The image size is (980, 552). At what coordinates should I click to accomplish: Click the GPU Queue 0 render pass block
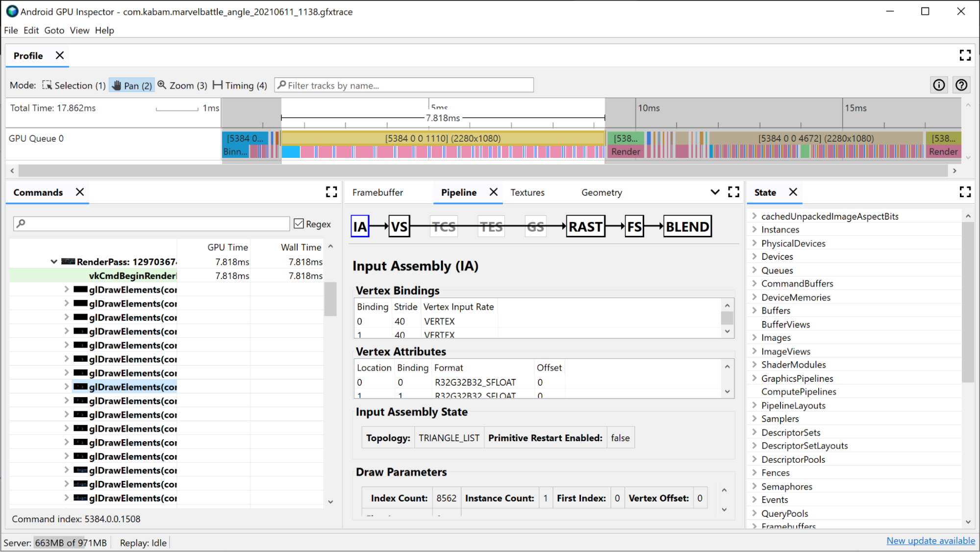pyautogui.click(x=444, y=138)
